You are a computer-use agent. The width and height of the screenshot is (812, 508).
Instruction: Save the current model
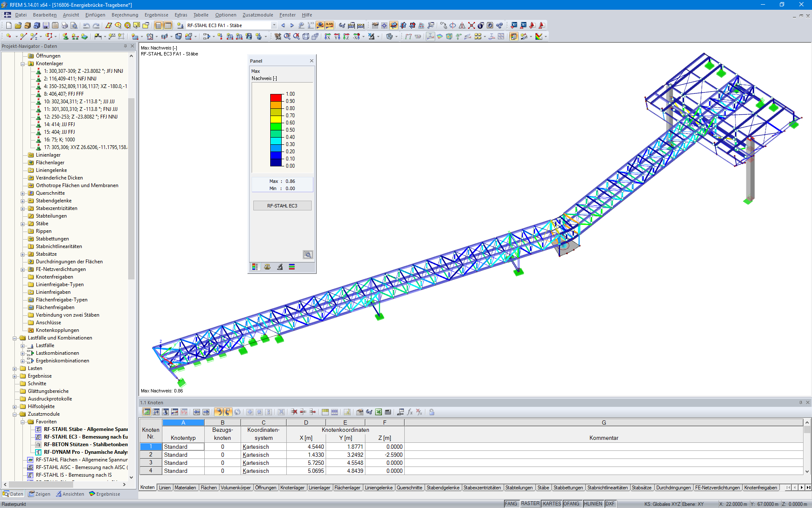46,25
